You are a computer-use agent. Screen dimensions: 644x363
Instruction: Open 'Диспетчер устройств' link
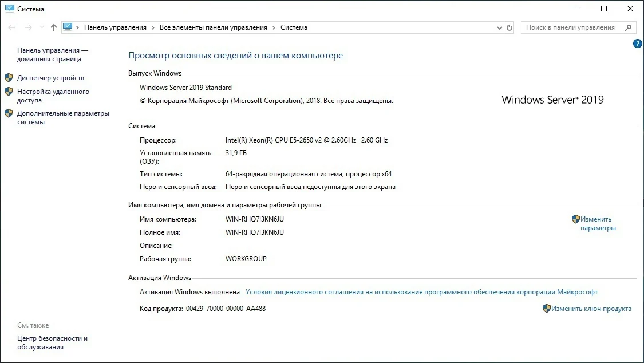(50, 78)
